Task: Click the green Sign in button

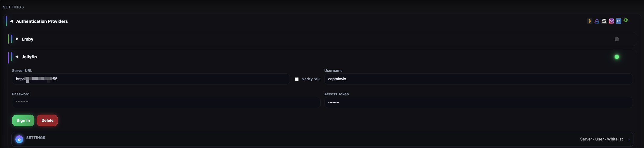Action: click(23, 121)
